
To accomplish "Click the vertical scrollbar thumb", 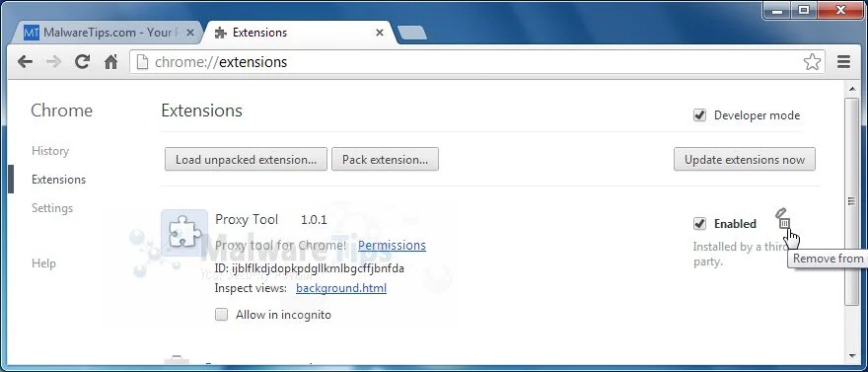I will click(x=851, y=201).
